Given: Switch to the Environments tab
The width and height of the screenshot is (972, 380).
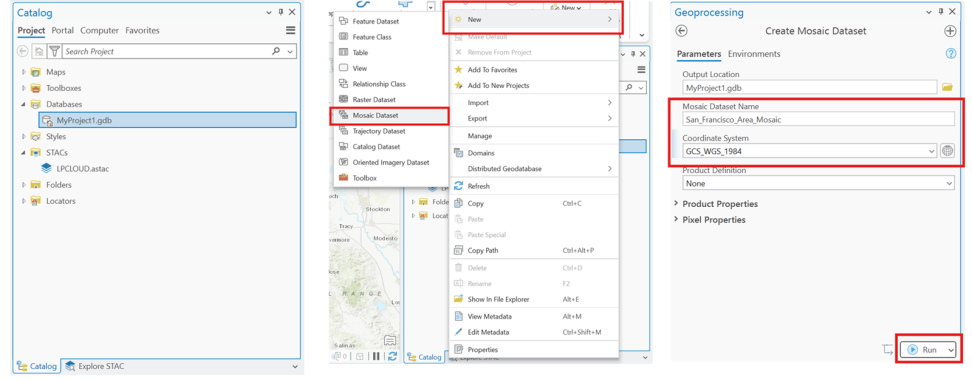Looking at the screenshot, I should coord(754,54).
